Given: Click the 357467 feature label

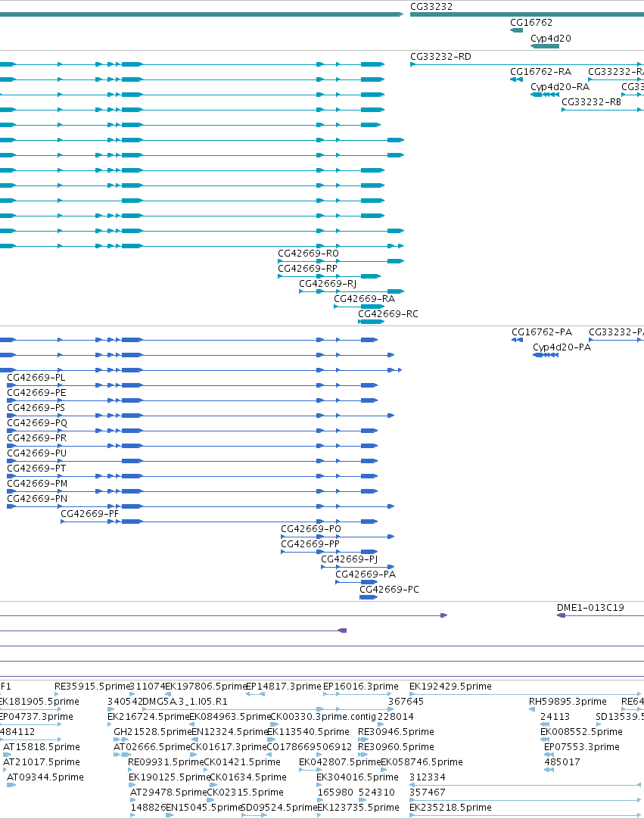Looking at the screenshot, I should click(428, 793).
